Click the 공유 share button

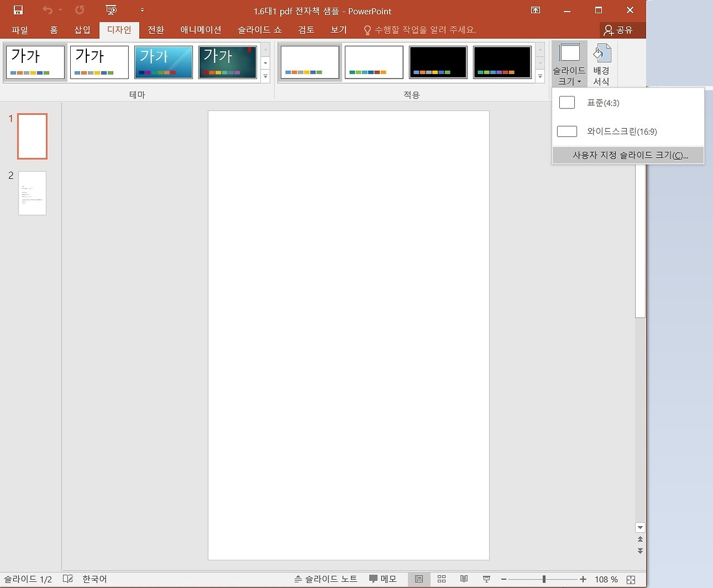(x=618, y=30)
